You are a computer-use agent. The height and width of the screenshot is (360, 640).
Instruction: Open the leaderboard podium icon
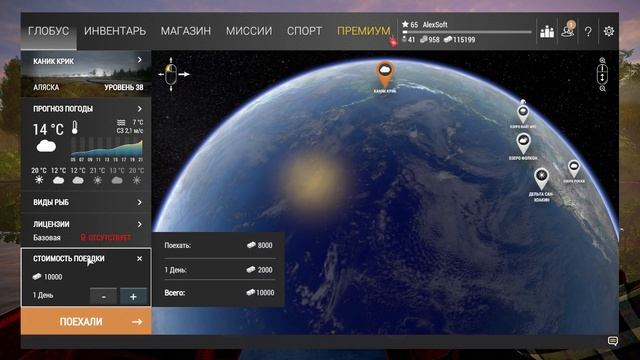[x=547, y=31]
